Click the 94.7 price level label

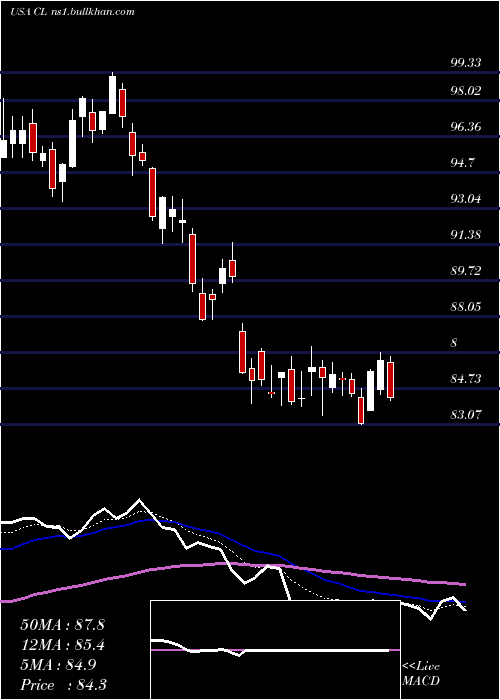(x=462, y=163)
